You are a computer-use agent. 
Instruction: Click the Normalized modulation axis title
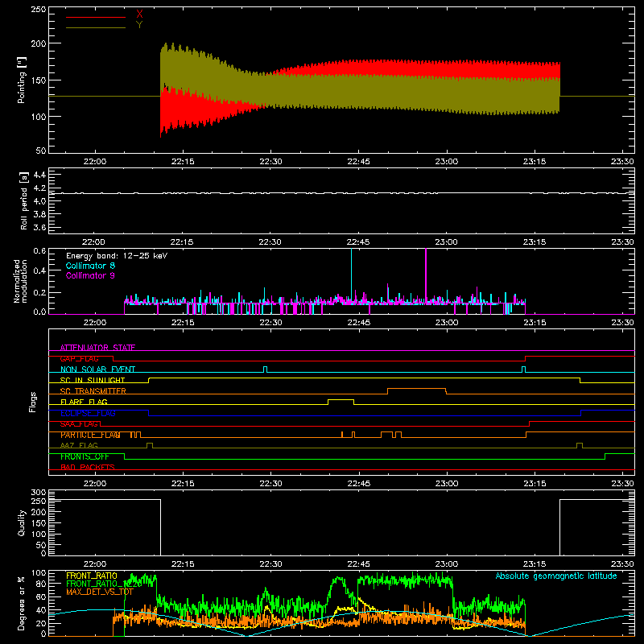(20, 281)
